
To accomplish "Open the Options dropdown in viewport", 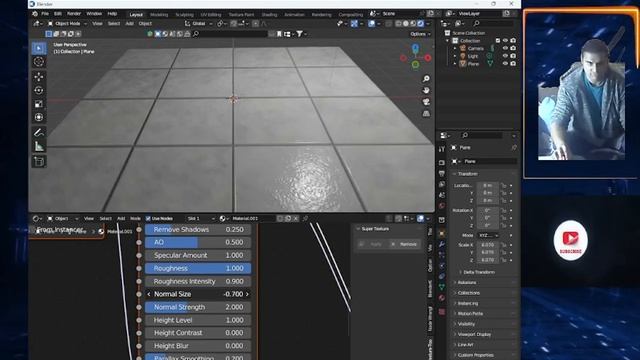I will [420, 34].
